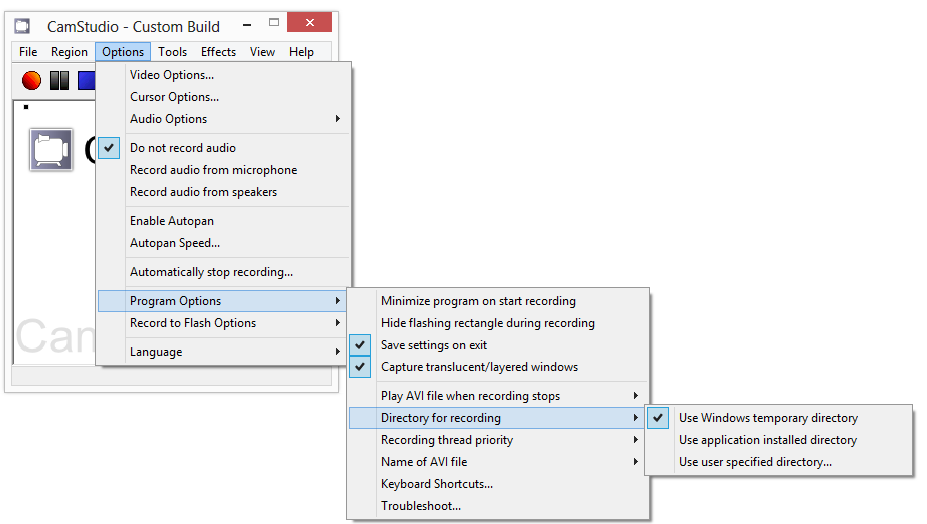This screenshot has width=927, height=524.
Task: Open the Region menu
Action: coord(69,52)
